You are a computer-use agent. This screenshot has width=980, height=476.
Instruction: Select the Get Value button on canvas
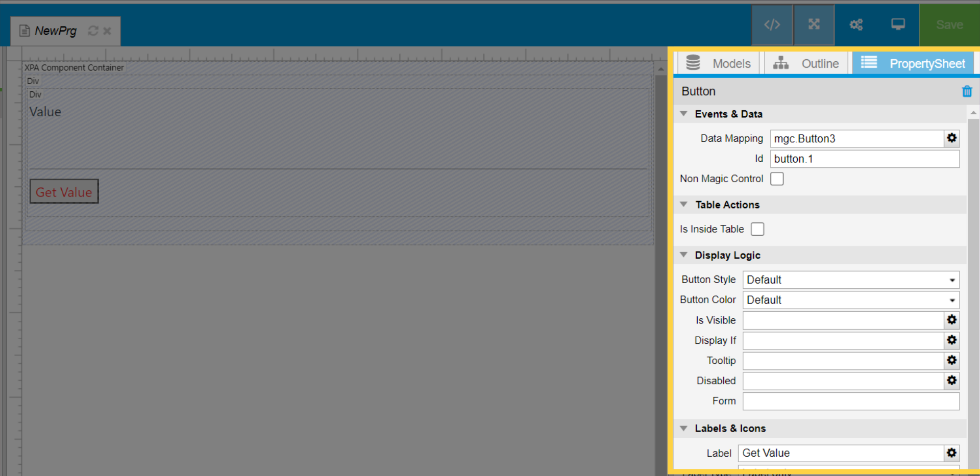tap(64, 192)
